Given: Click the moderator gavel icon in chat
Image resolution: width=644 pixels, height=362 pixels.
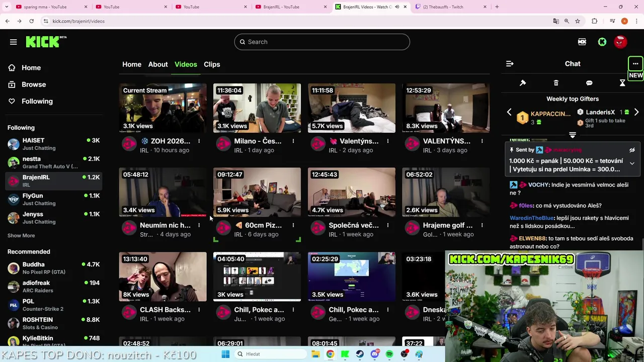Looking at the screenshot, I should [x=523, y=83].
